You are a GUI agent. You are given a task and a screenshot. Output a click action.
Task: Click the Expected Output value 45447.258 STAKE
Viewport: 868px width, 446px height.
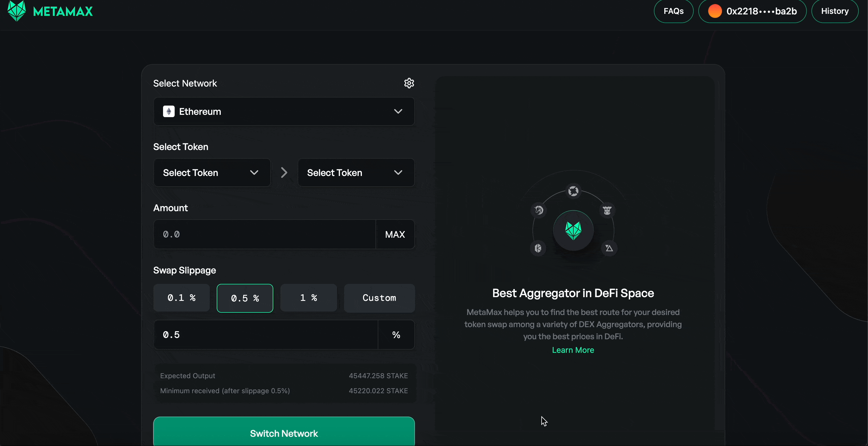click(378, 376)
